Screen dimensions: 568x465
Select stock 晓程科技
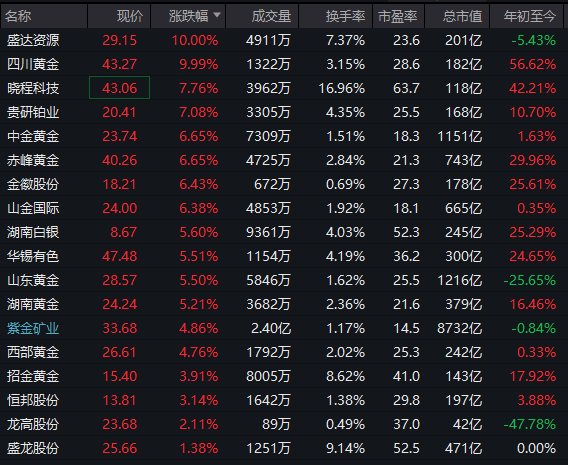33,88
